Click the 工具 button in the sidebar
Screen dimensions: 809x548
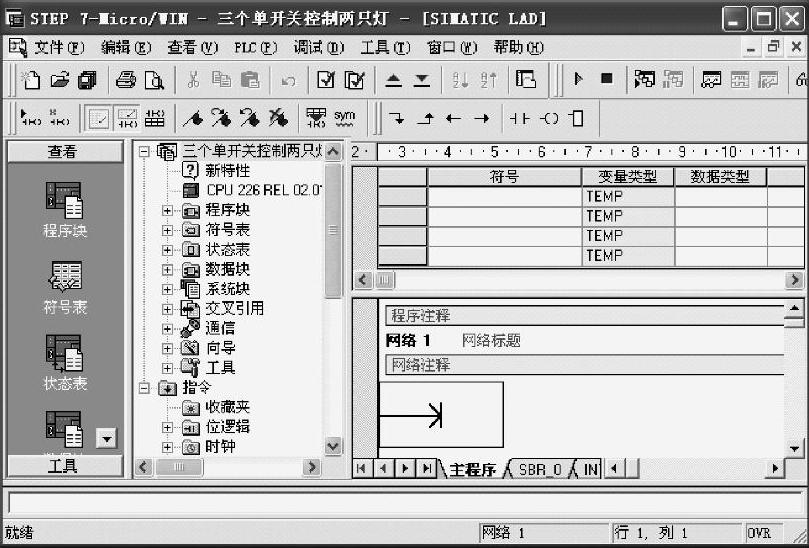tap(65, 466)
